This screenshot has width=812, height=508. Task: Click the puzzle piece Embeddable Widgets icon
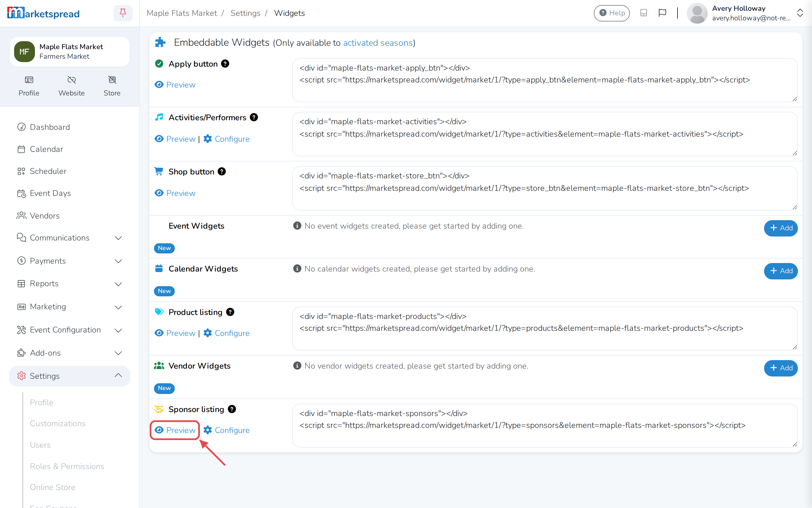point(160,42)
